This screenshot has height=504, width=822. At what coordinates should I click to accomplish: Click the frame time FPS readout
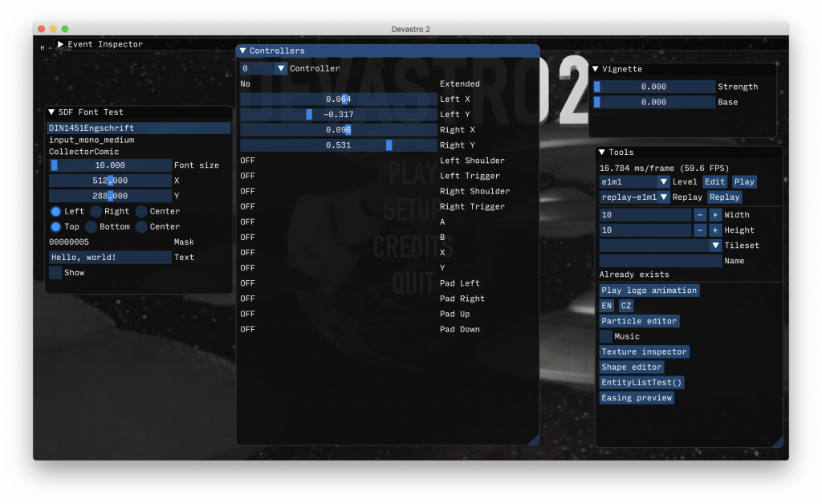(664, 169)
